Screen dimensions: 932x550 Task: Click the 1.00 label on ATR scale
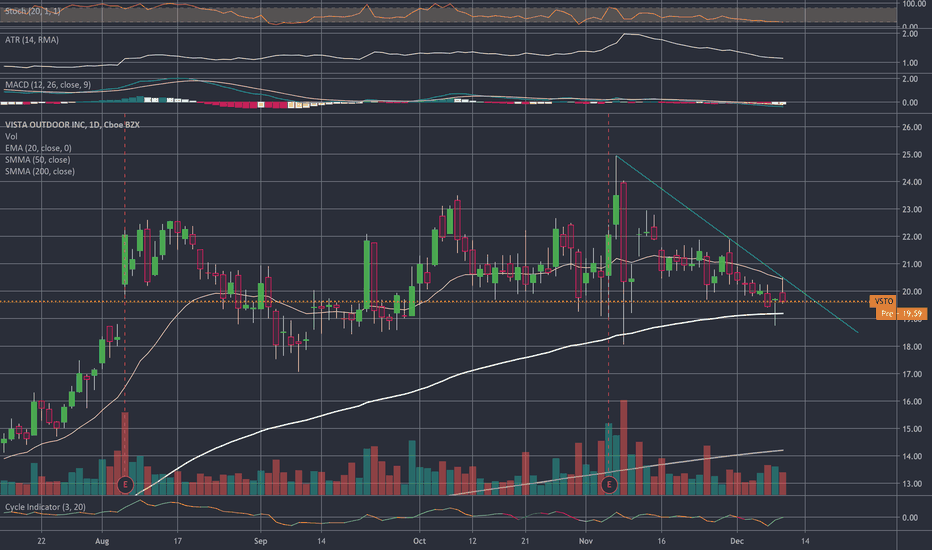tap(910, 62)
